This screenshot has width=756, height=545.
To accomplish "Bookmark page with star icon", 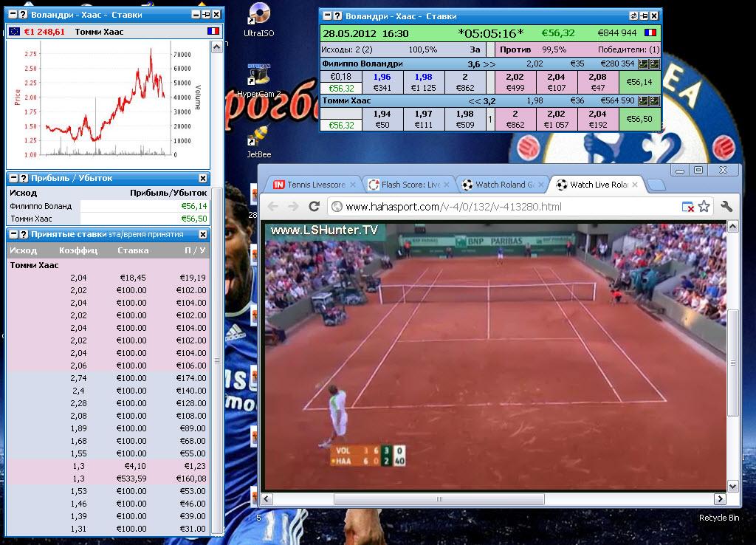I will (704, 207).
